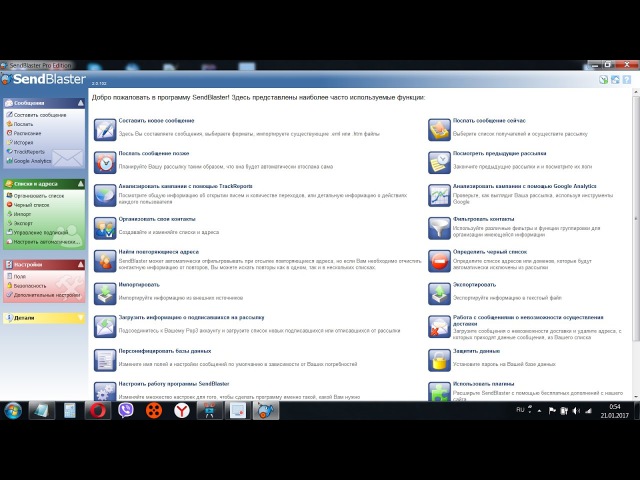The height and width of the screenshot is (480, 640).
Task: Click the 'Составить новое сообщение' compose icon
Action: (105, 129)
